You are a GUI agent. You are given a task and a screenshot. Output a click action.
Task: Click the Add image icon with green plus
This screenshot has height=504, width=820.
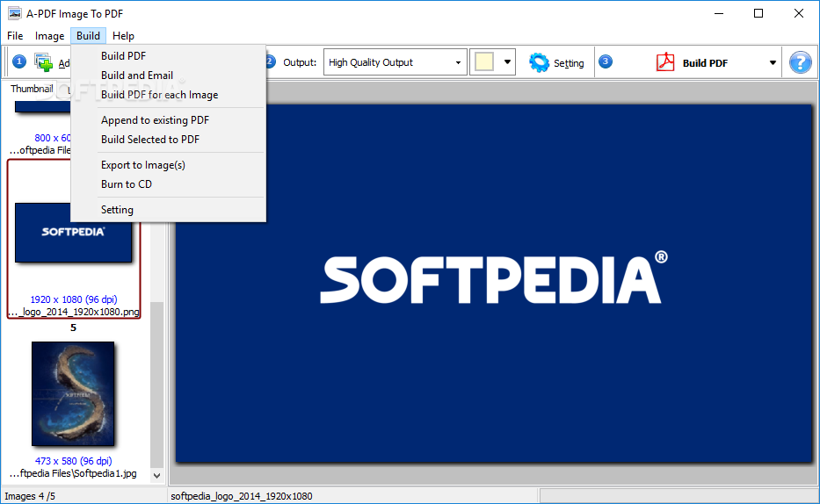tap(43, 62)
